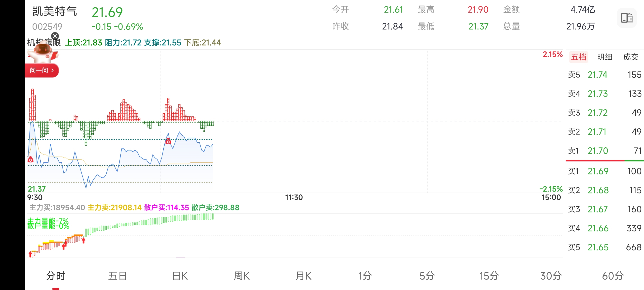Choose the 60分 interval chart

coord(612,276)
